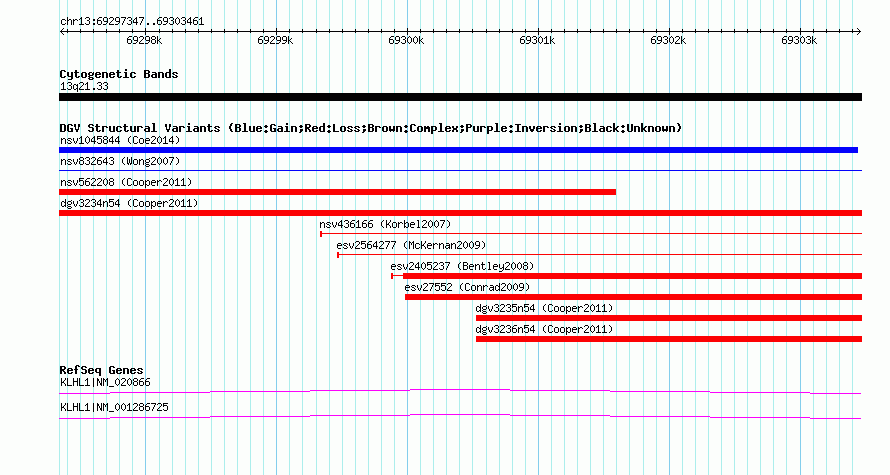Click the 69298k ruler tick label
The width and height of the screenshot is (890, 475).
(x=144, y=40)
